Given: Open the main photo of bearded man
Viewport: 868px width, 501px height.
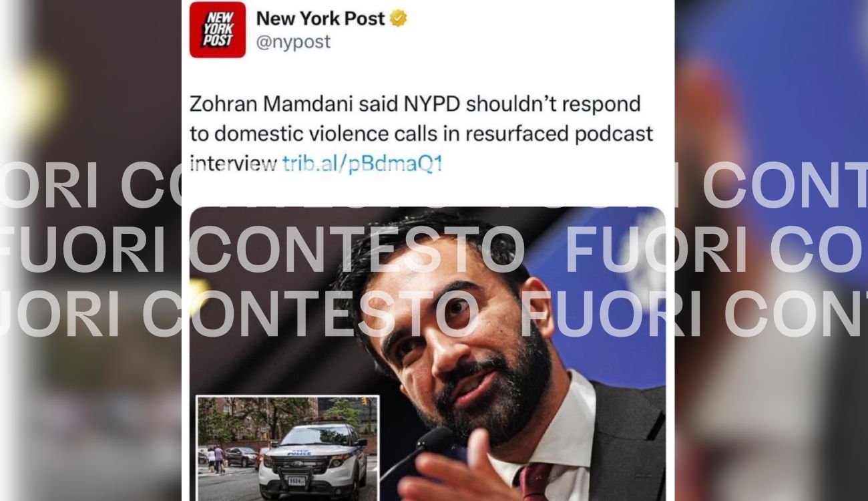Looking at the screenshot, I should pos(427,354).
